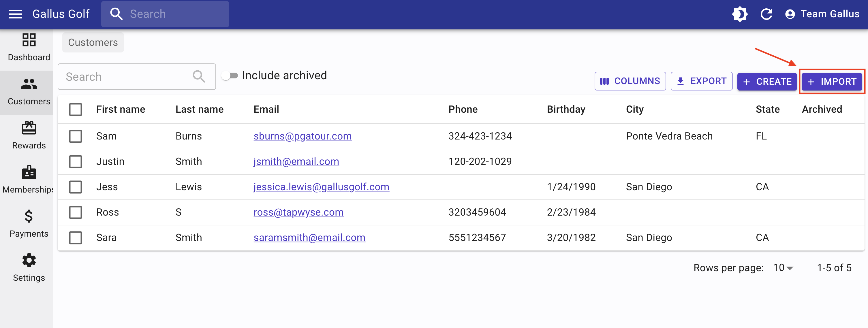The image size is (868, 328).
Task: Open the COLUMNS selector button
Action: coord(630,81)
